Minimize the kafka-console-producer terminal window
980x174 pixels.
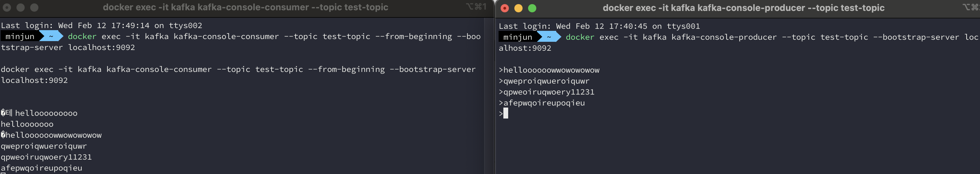pos(518,8)
